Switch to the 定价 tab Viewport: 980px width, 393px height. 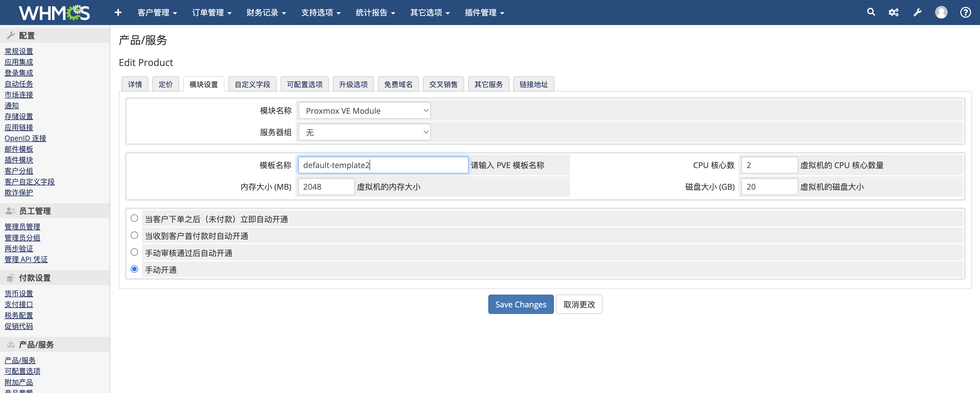(x=166, y=84)
